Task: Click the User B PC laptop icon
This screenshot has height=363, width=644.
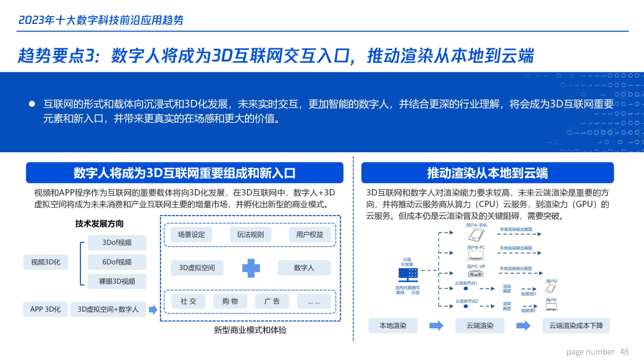Action: tap(475, 255)
